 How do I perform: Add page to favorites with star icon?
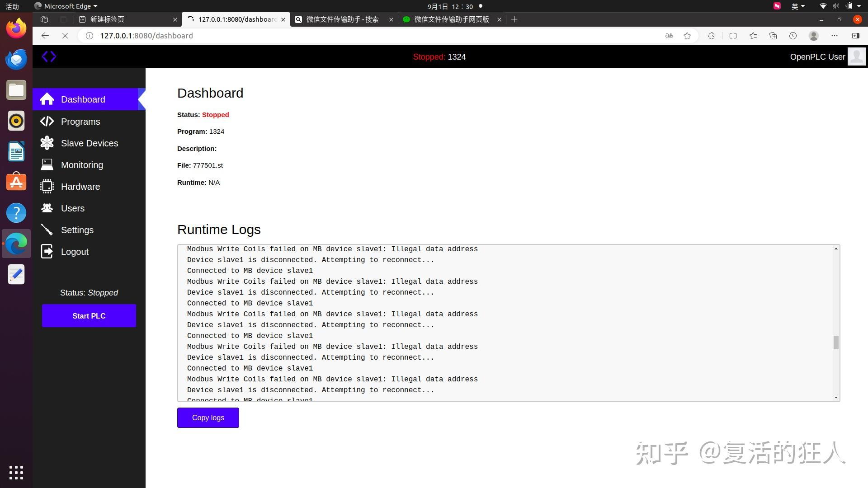(687, 36)
